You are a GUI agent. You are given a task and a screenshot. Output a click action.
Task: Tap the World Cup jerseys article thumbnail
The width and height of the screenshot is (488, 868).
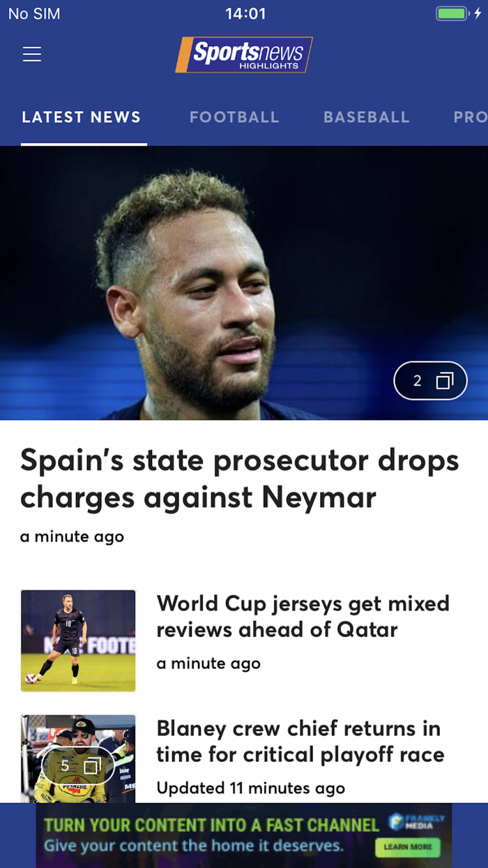coord(78,640)
